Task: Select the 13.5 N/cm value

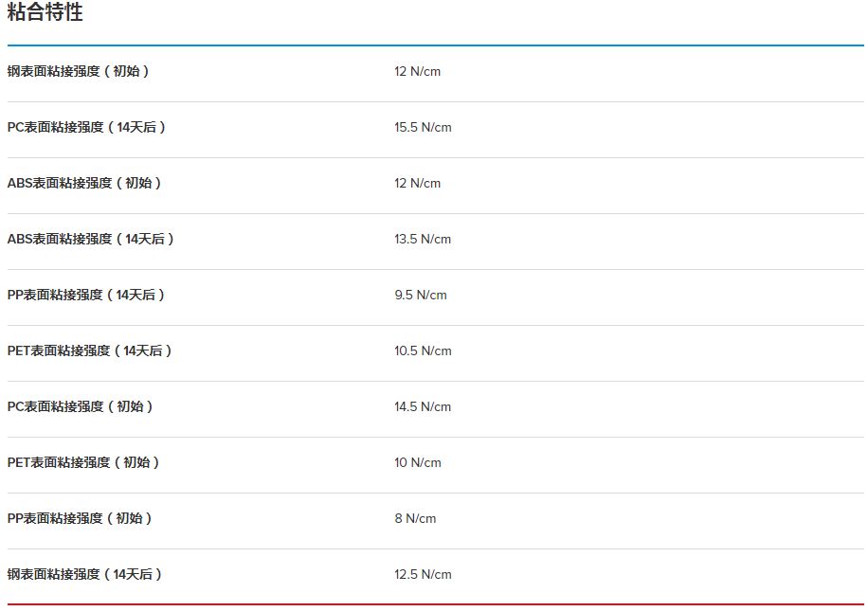Action: [x=423, y=240]
